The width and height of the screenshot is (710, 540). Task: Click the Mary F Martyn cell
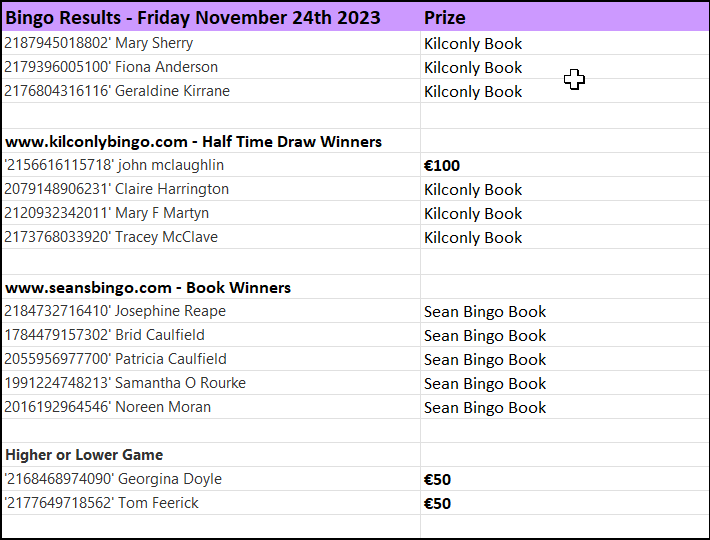click(x=211, y=213)
